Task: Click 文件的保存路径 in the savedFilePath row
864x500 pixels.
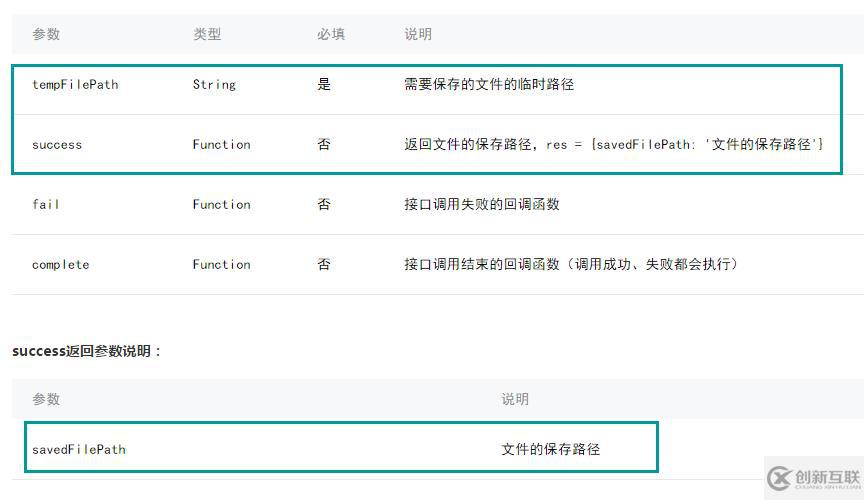Action: point(551,450)
